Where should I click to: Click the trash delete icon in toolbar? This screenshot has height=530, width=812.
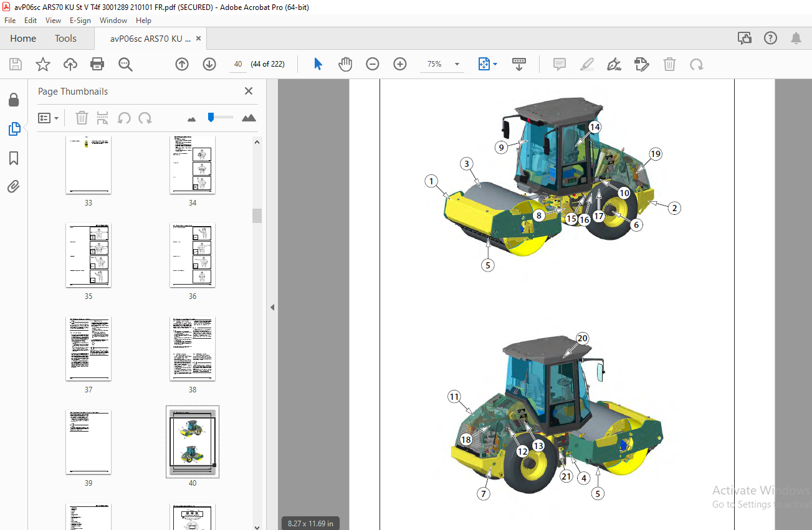tap(669, 64)
